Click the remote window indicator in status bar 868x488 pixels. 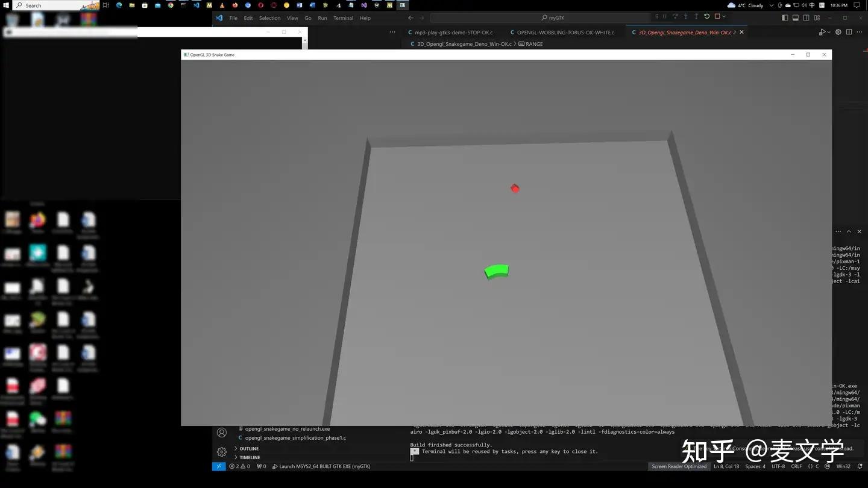pyautogui.click(x=218, y=466)
